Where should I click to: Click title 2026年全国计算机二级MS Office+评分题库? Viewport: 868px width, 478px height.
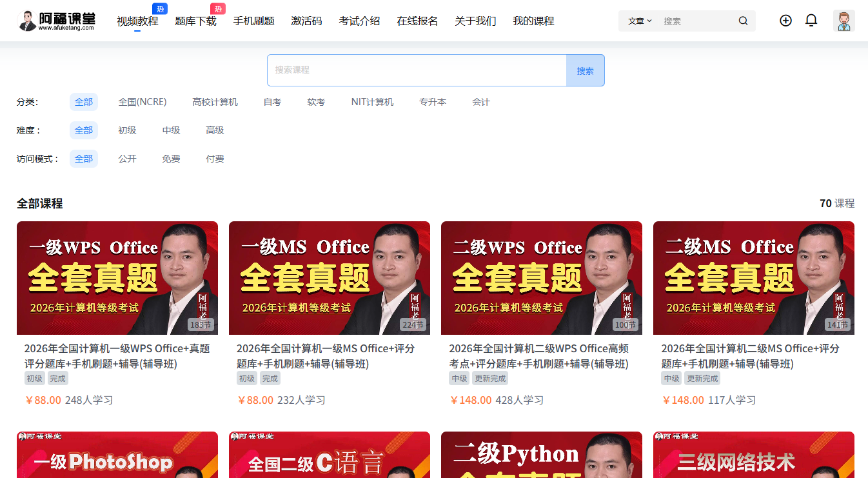[751, 356]
